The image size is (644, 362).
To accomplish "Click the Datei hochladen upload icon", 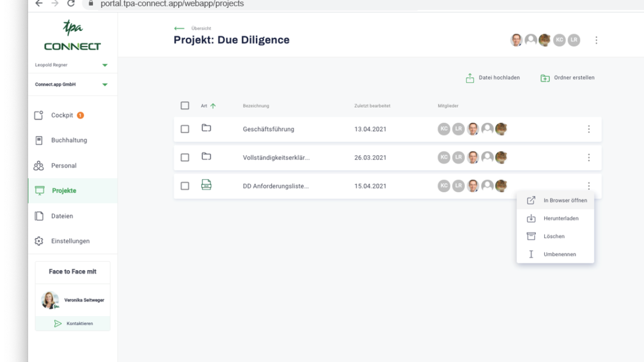I will 470,78.
